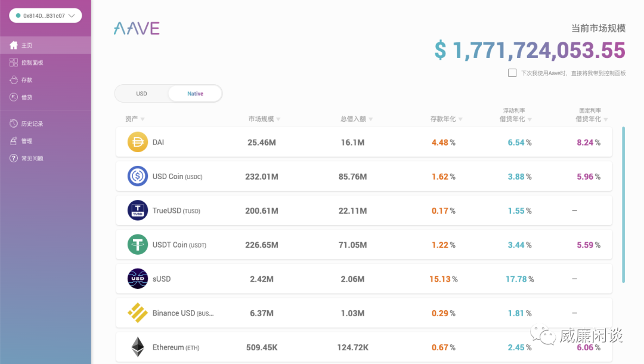Switch the currency toggle to USD
The height and width of the screenshot is (364, 644).
click(141, 94)
